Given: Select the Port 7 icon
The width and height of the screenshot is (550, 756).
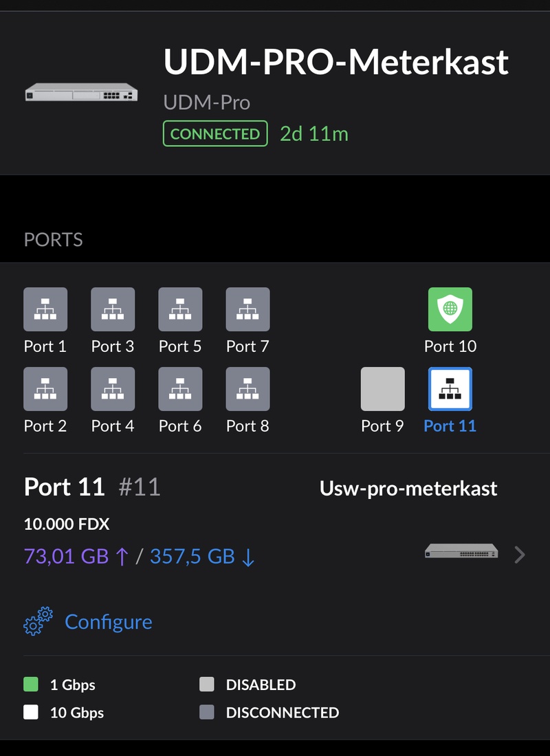Looking at the screenshot, I should click(247, 309).
